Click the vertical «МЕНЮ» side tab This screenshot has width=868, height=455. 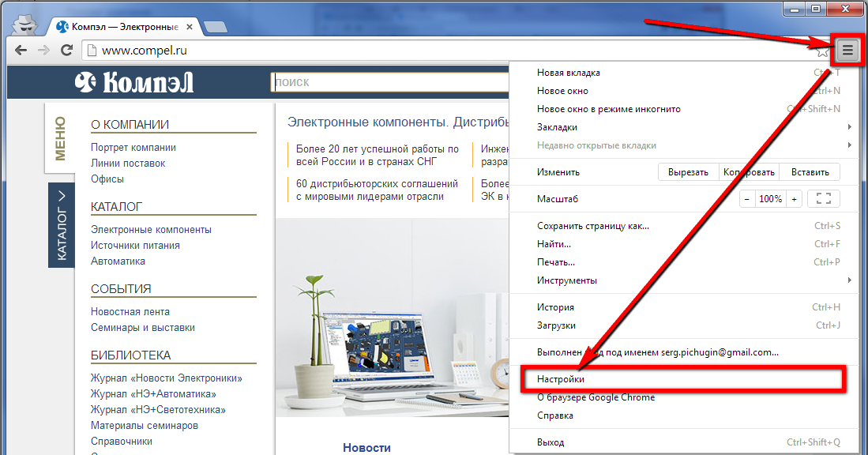(60, 138)
